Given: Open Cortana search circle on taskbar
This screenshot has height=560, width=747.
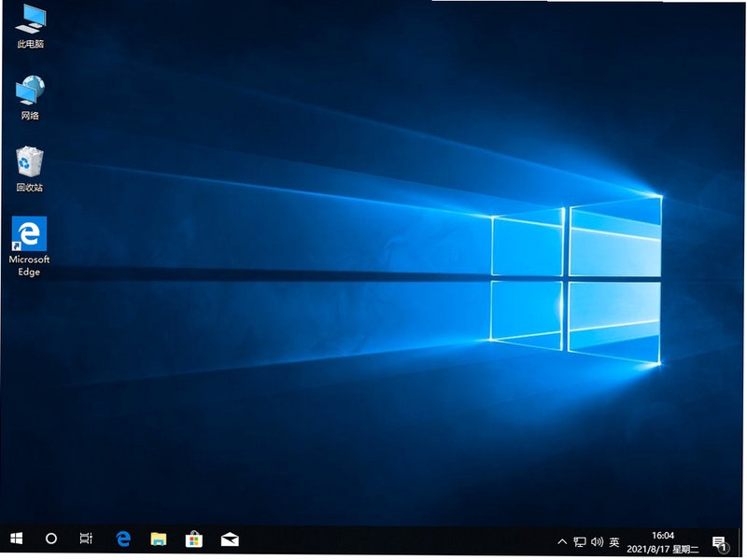Looking at the screenshot, I should (51, 539).
